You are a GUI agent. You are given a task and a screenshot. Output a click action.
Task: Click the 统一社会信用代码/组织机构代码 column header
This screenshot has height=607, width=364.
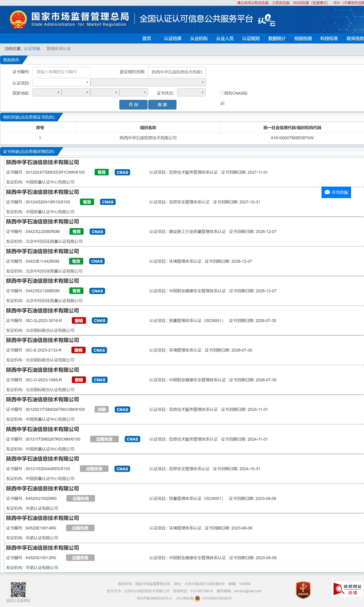(292, 127)
